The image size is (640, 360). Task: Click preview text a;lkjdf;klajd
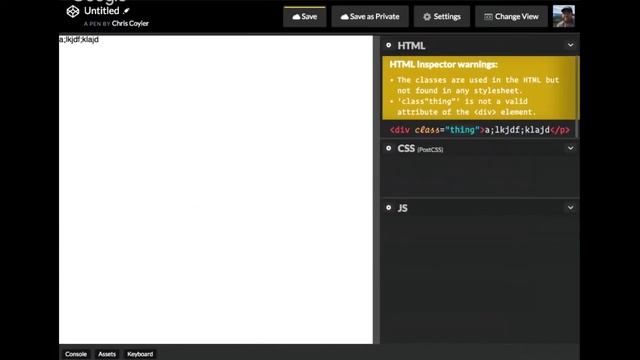pos(79,40)
